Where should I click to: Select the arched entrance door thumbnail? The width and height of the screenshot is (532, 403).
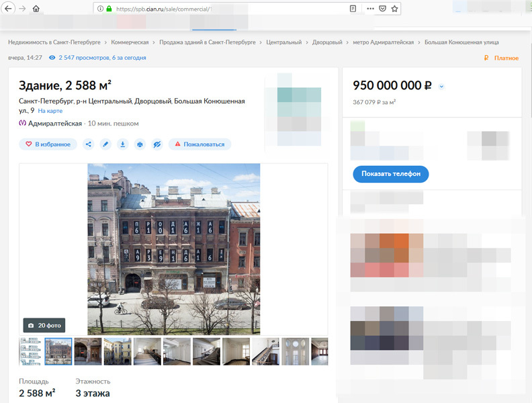[x=88, y=351]
